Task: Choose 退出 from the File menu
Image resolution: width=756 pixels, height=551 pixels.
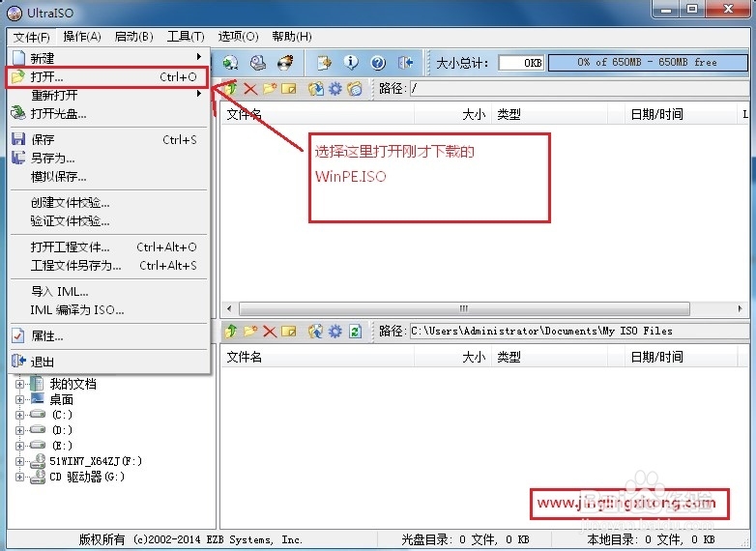Action: point(108,362)
